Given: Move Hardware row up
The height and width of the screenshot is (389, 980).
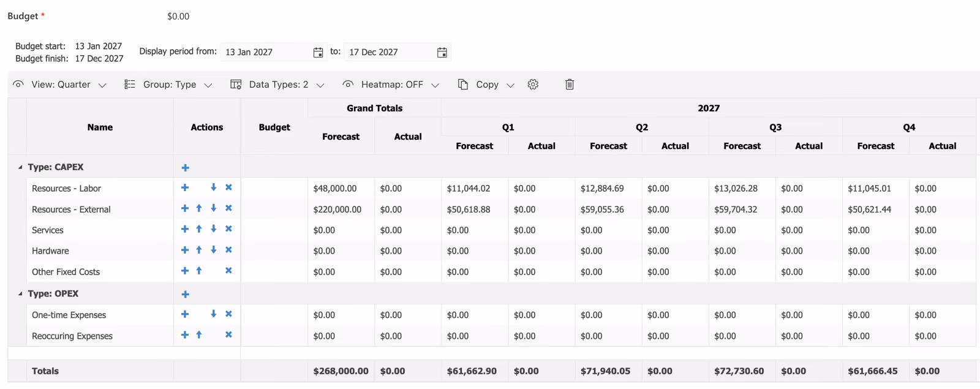Looking at the screenshot, I should (199, 250).
